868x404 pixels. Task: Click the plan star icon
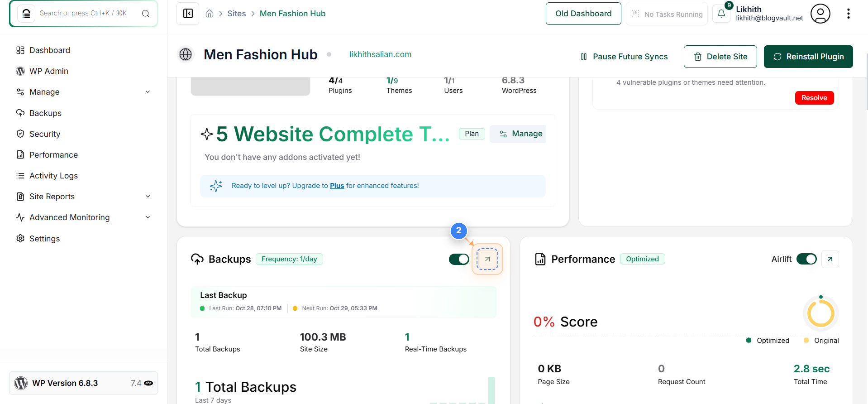pyautogui.click(x=207, y=134)
